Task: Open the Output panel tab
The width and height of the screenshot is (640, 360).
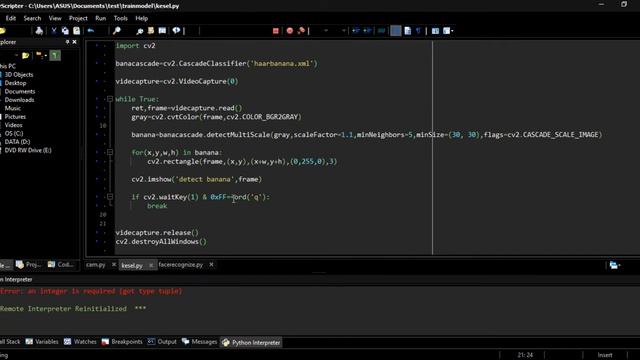Action: click(x=162, y=342)
